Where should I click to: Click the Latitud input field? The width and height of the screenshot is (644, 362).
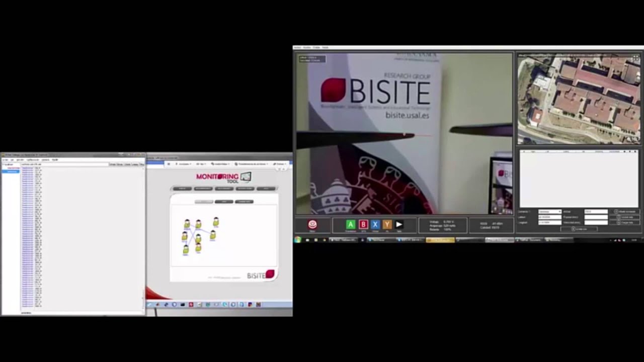[x=549, y=217]
